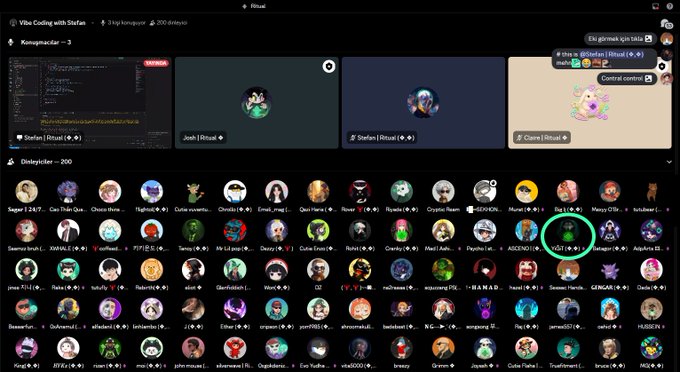680x372 pixels.
Task: Click Mr Lil pop listener avatar
Action: [x=235, y=231]
